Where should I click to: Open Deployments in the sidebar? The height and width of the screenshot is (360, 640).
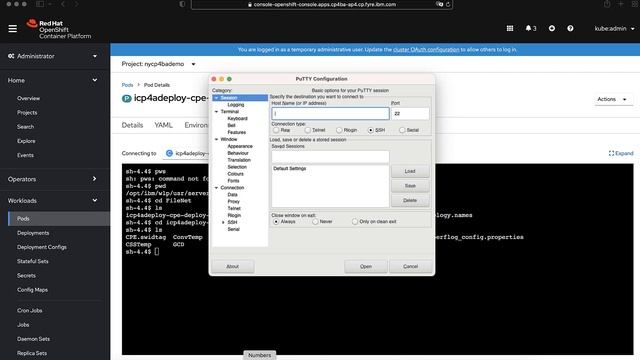click(33, 233)
